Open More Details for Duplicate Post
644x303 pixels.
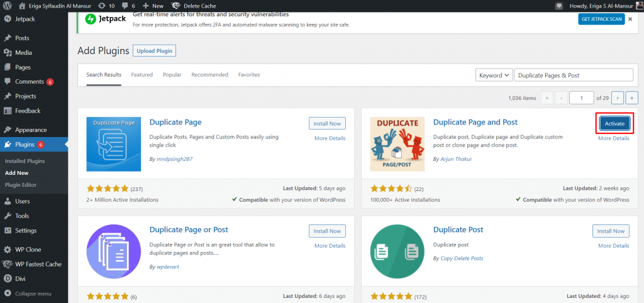(614, 246)
